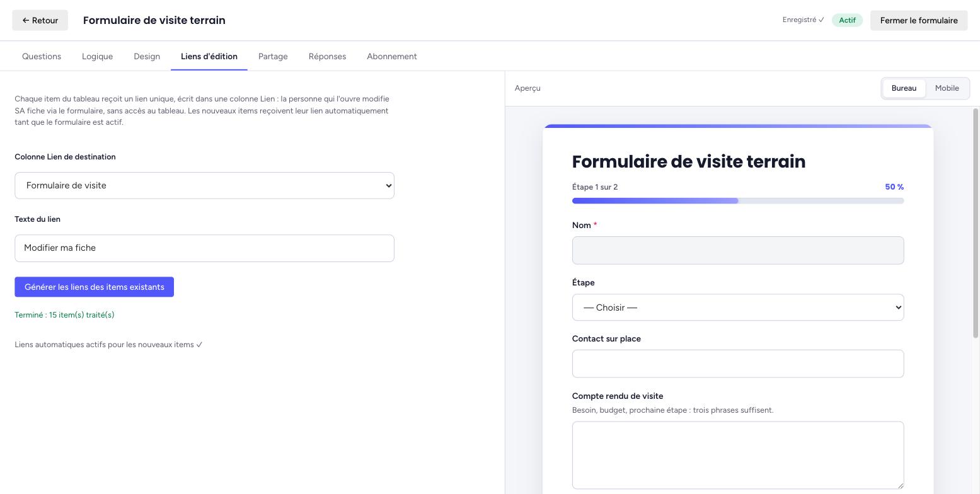Go back with the Retour button

pos(40,20)
